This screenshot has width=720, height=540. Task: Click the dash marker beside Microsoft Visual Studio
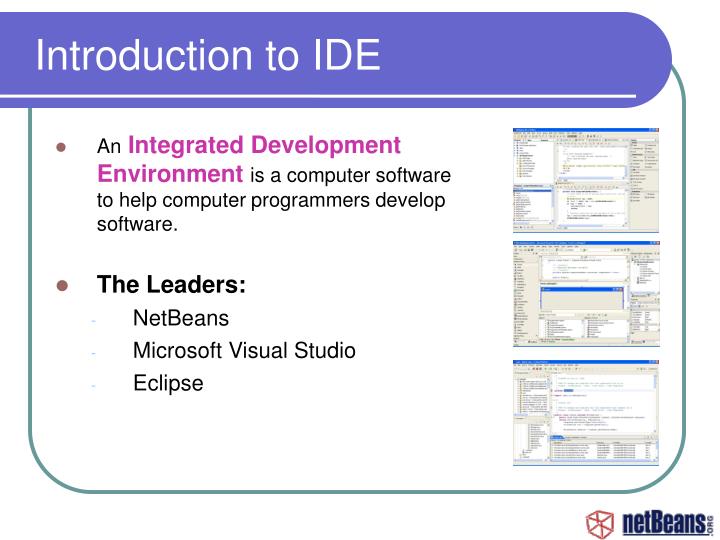coord(92,352)
